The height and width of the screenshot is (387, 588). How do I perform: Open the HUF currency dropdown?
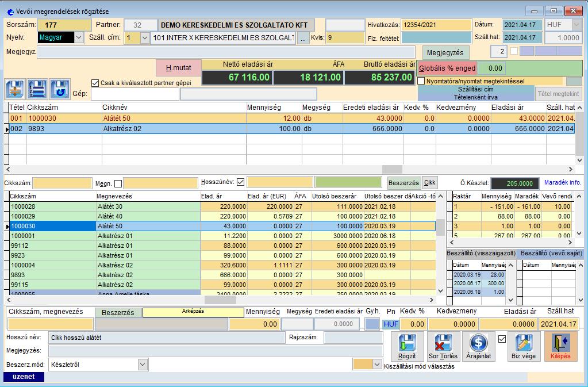[577, 25]
